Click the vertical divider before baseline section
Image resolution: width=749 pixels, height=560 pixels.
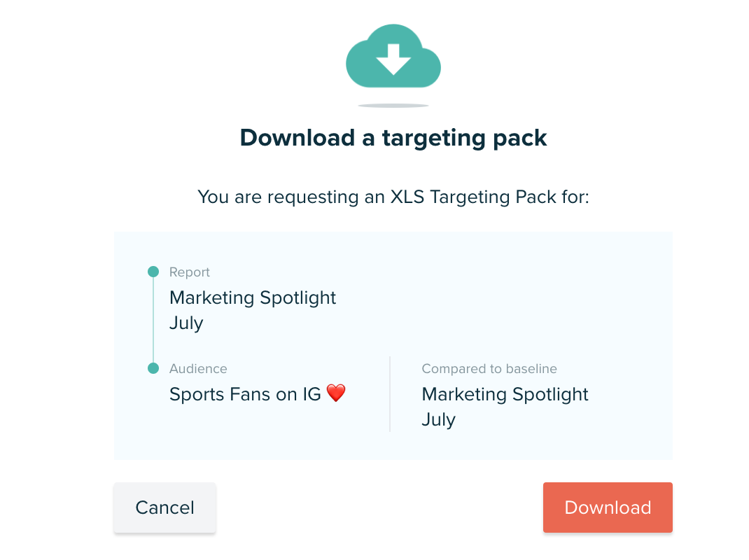pos(390,394)
